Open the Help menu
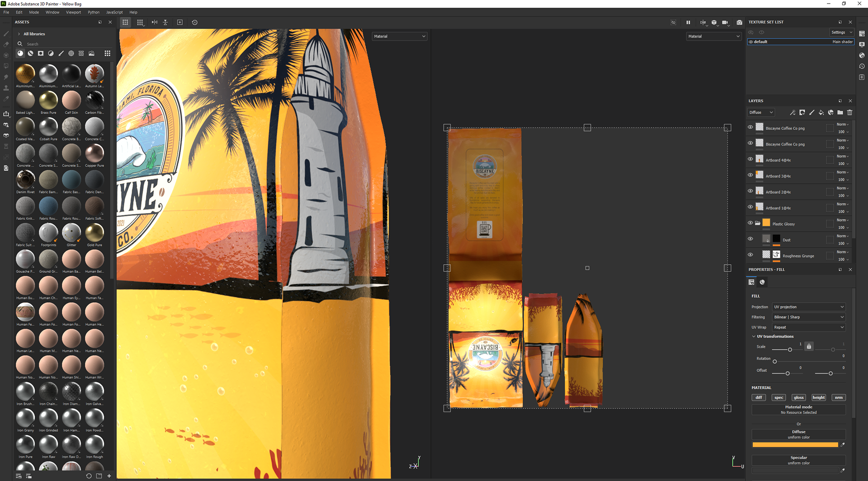The image size is (868, 481). (x=133, y=12)
